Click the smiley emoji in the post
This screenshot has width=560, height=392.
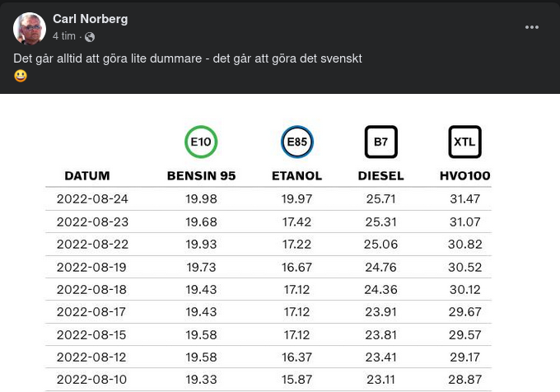tap(21, 76)
